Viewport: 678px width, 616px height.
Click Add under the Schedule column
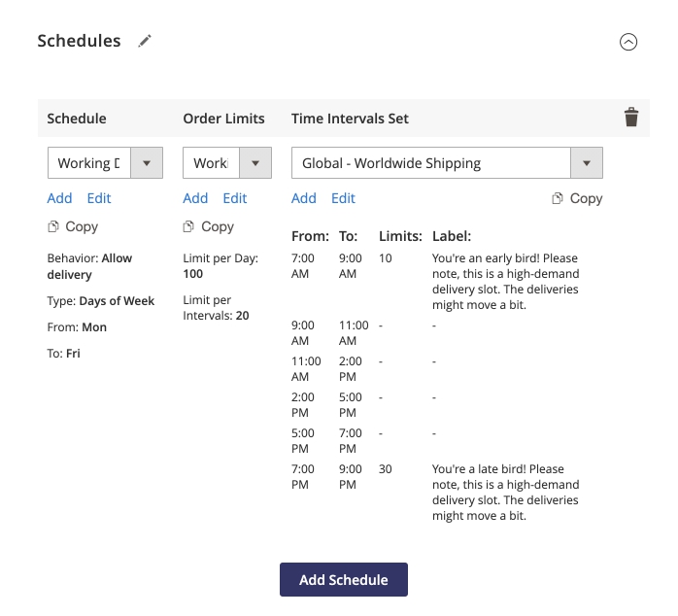pyautogui.click(x=59, y=198)
